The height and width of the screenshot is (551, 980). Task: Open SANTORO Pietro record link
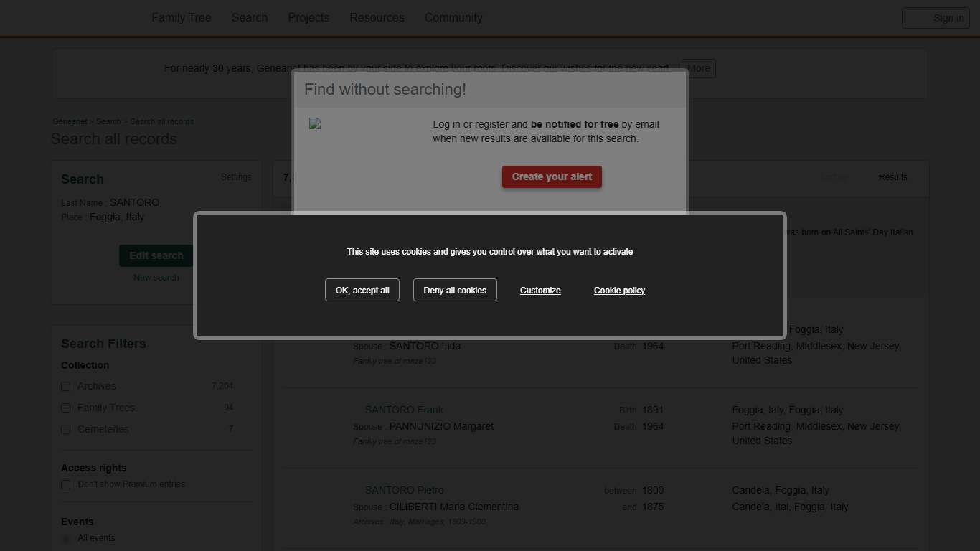tap(404, 490)
